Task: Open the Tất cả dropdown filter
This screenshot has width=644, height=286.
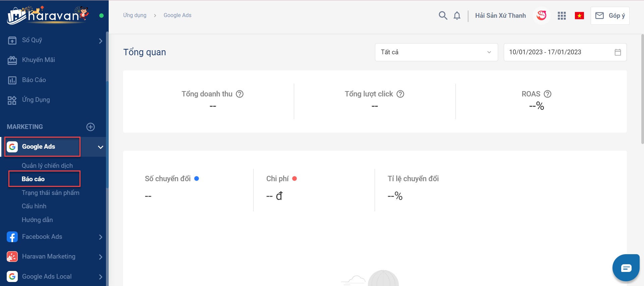Action: 436,52
